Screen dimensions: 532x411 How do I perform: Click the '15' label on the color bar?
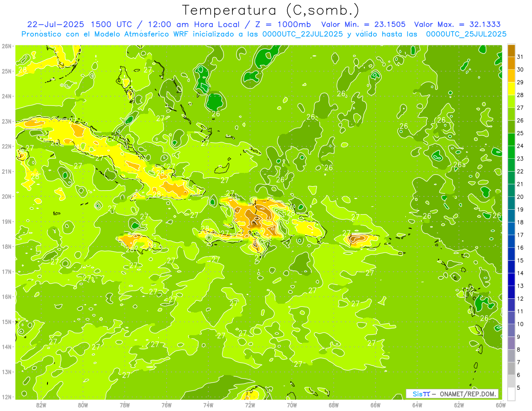[520, 260]
